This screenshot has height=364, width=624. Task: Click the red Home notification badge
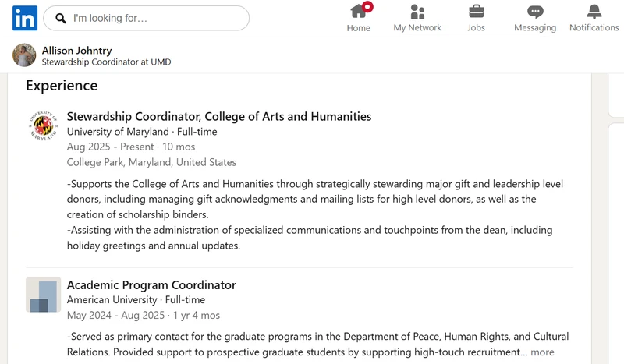(x=367, y=7)
